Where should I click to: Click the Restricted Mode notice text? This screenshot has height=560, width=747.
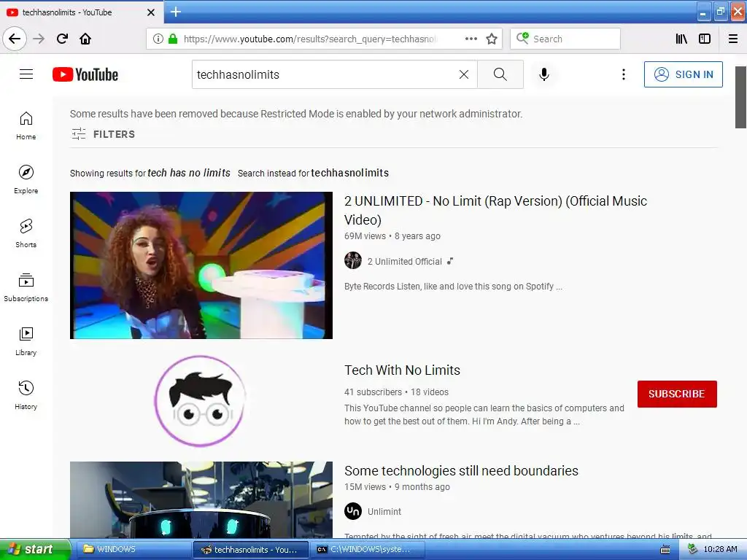[296, 114]
